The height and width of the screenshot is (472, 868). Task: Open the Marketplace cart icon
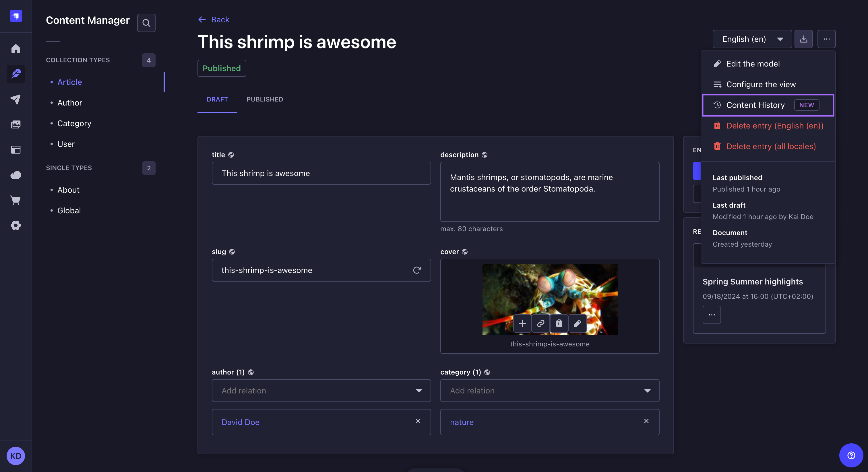15,200
